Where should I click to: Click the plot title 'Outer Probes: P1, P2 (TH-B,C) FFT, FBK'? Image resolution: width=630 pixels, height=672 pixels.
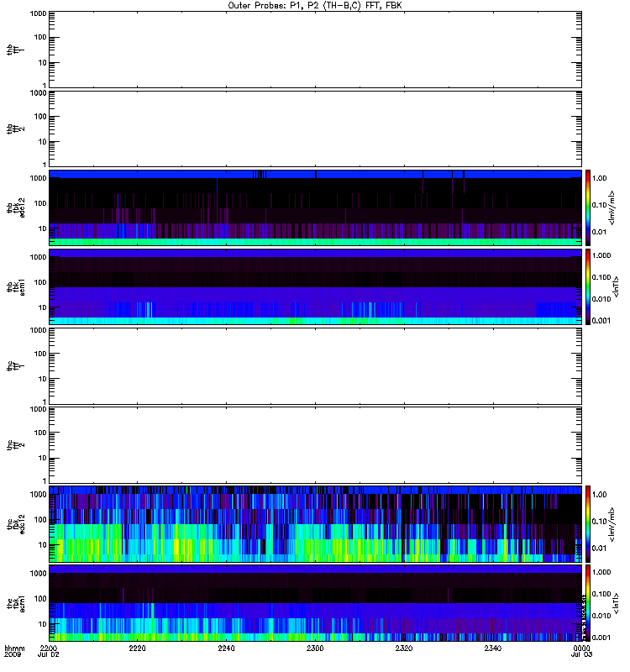click(315, 6)
